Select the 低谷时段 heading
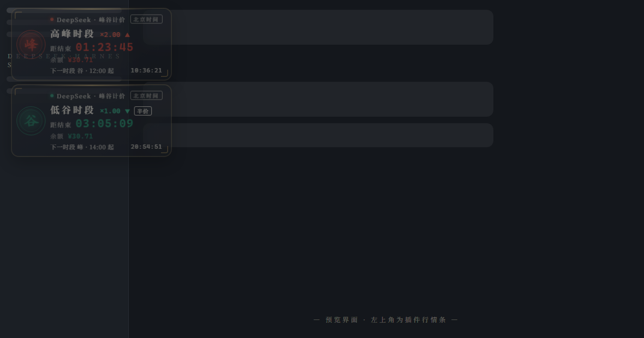Screen dimensions: 644x338 click(x=72, y=110)
